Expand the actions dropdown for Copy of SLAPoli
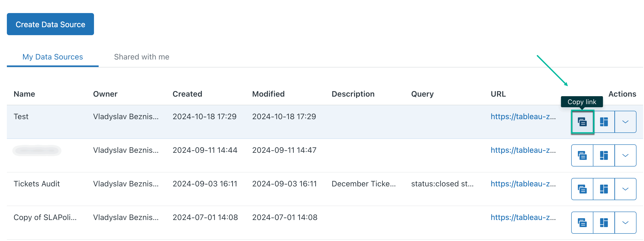This screenshot has height=241, width=644. pos(625,222)
